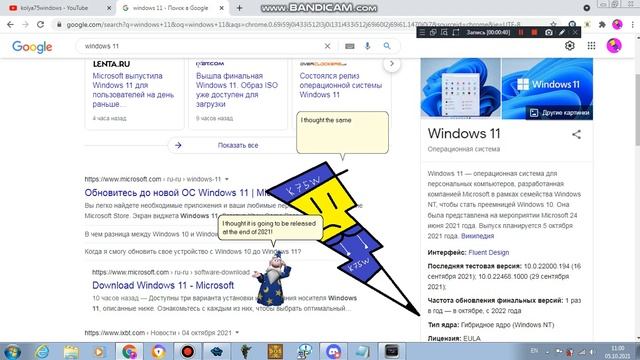Select the windows 11 Google search tab
This screenshot has width=640, height=360.
point(170,8)
